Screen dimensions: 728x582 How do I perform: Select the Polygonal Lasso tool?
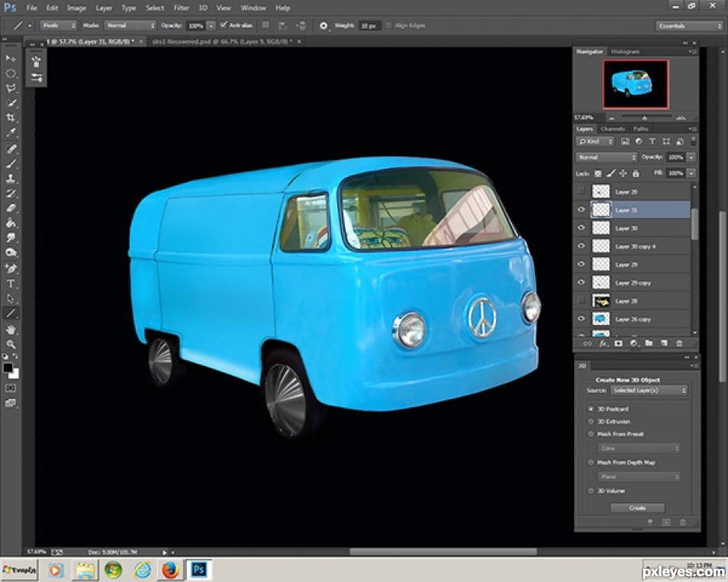tap(11, 88)
